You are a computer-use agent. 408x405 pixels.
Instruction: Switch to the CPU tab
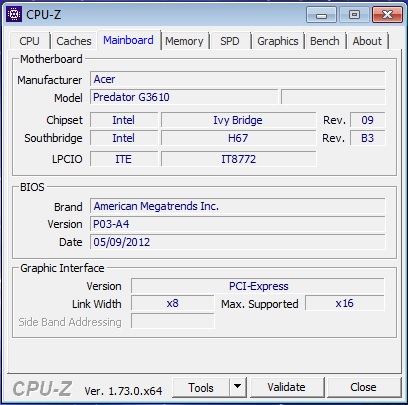click(x=29, y=41)
